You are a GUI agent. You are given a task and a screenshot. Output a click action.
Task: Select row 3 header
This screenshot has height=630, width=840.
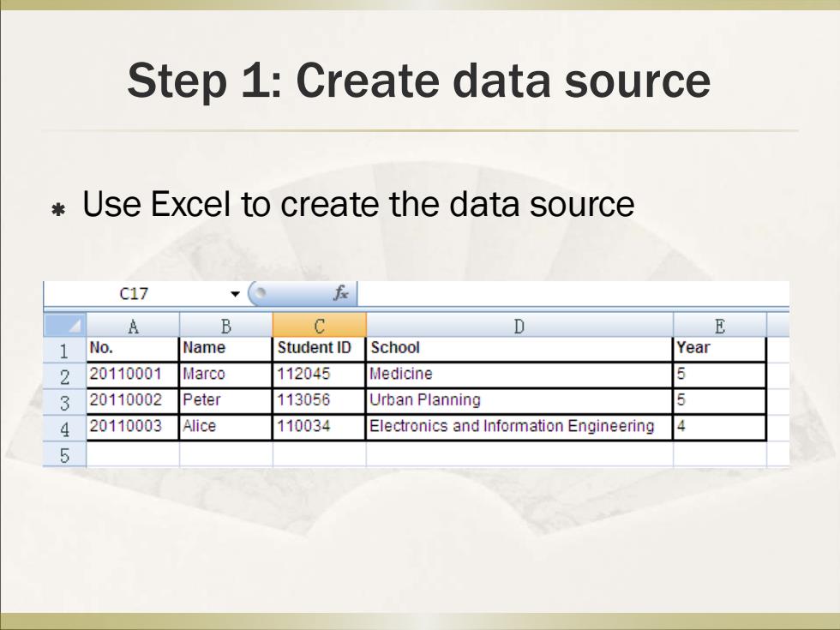(65, 402)
